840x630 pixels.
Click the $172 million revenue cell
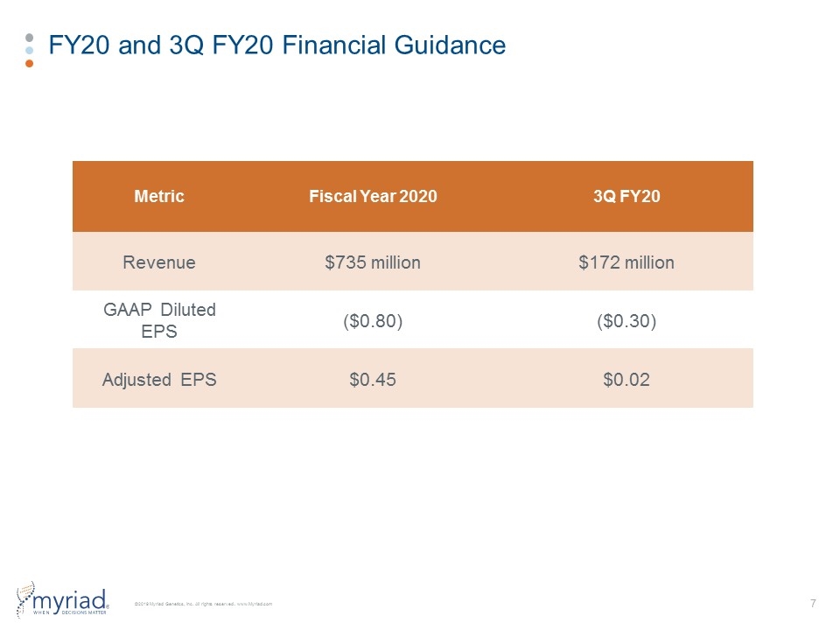[626, 262]
